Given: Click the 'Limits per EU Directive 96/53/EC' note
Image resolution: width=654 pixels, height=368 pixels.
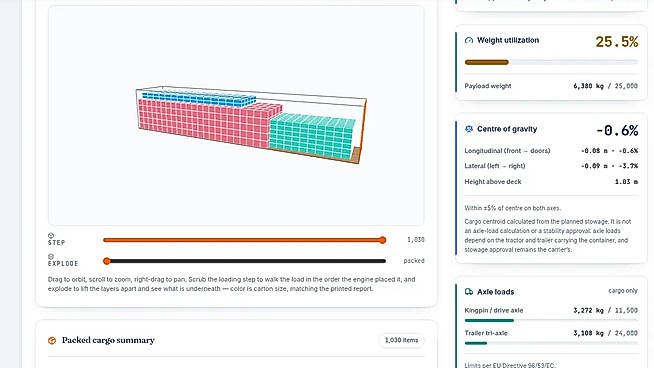Looking at the screenshot, I should [510, 365].
